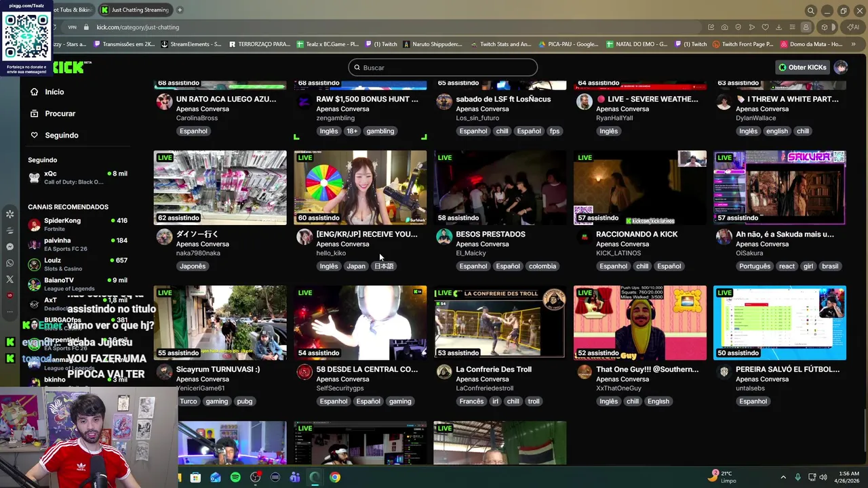Open the three-dots more menu in browser sidebar
This screenshot has width=868, height=488.
(x=9, y=312)
